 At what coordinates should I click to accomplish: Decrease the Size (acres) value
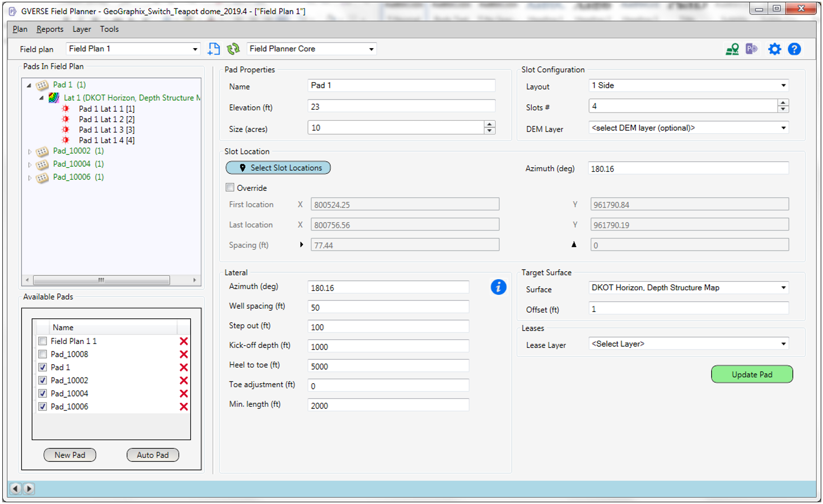click(489, 131)
